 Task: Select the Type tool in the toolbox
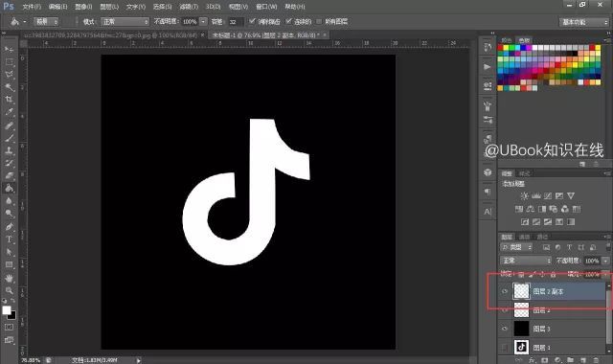(x=9, y=239)
